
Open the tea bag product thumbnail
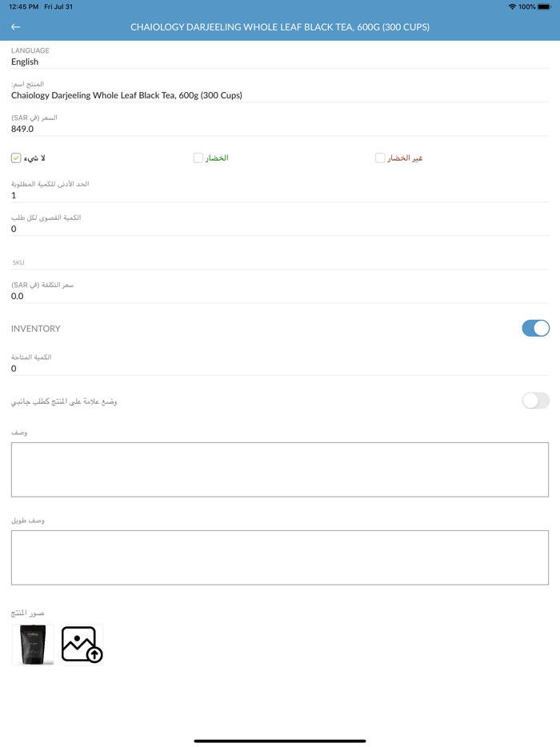click(33, 645)
